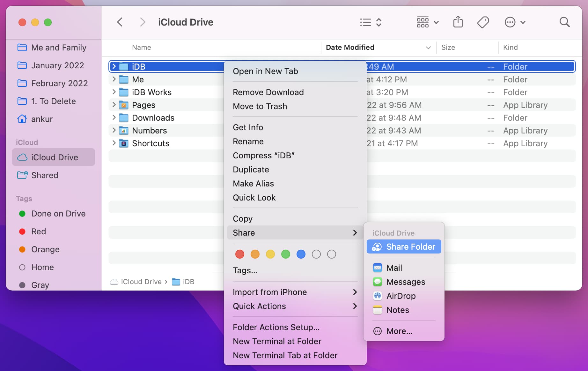Choose Compress "iDB"
This screenshot has height=371, width=588.
(x=295, y=155)
